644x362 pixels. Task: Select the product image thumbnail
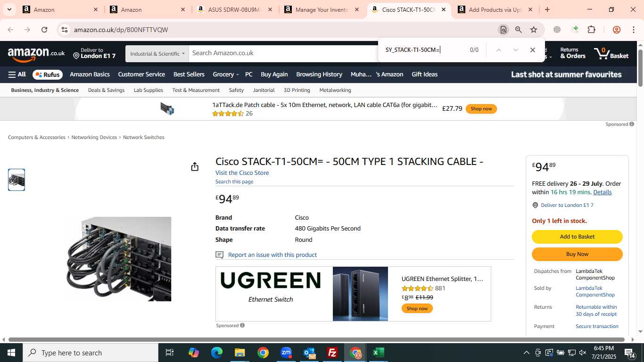pyautogui.click(x=17, y=180)
